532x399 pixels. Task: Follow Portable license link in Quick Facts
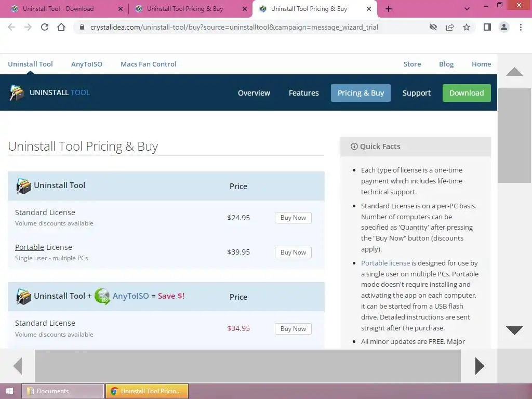(x=385, y=263)
